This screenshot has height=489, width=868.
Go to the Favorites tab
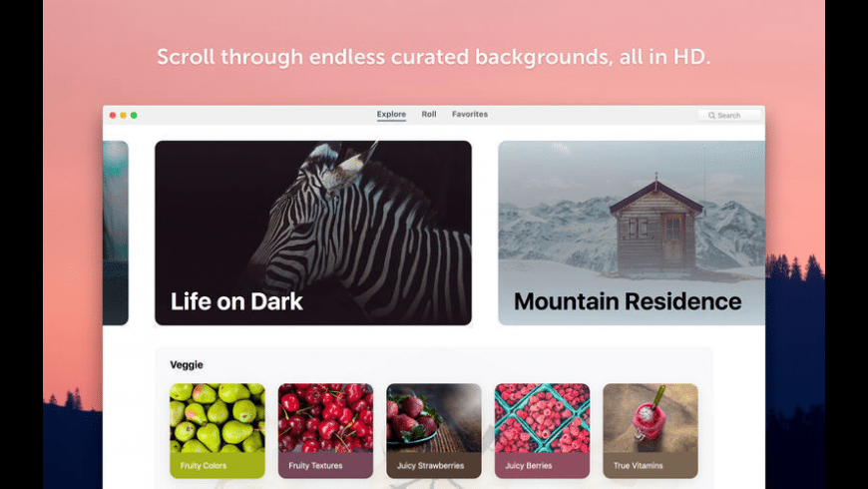(470, 114)
